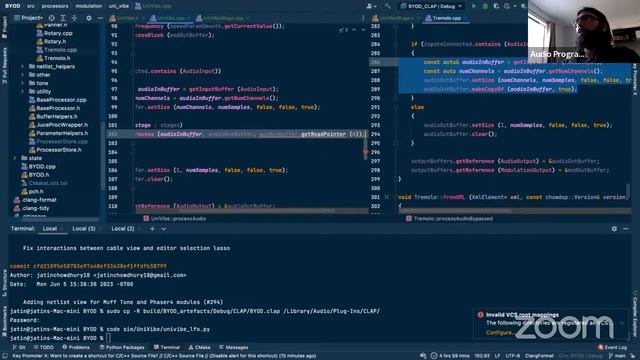Select the Local (2) terminal tab
This screenshot has width=640, height=360.
(123, 229)
